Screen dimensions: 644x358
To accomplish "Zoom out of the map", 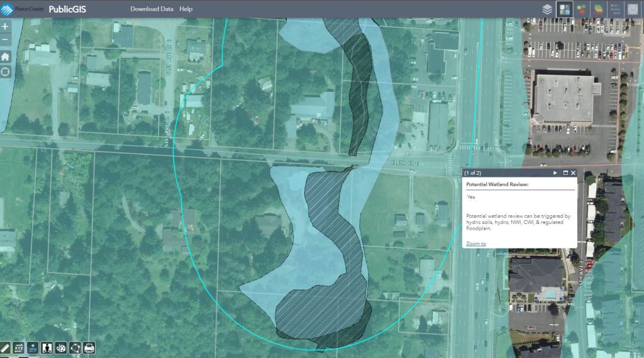I will [6, 41].
